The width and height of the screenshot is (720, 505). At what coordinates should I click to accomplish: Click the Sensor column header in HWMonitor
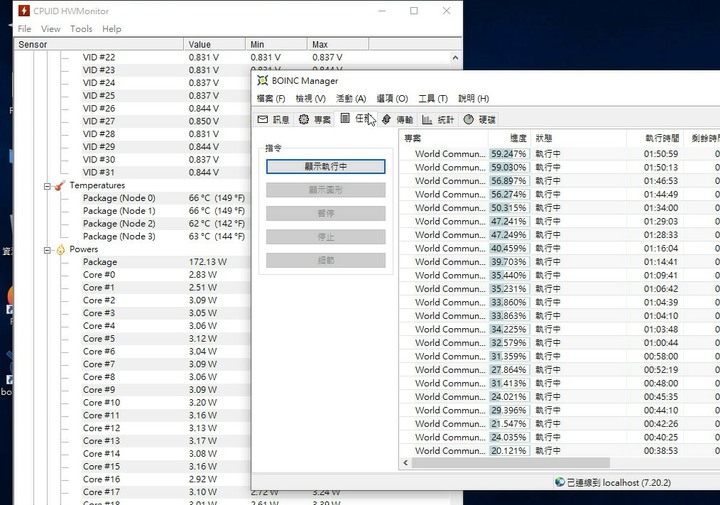[99, 44]
